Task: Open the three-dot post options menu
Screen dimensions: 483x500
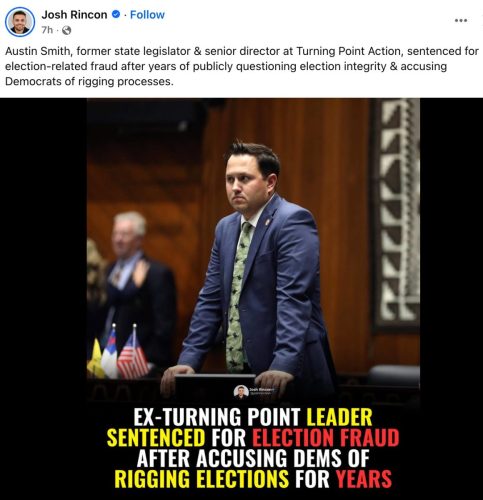Action: pyautogui.click(x=461, y=20)
